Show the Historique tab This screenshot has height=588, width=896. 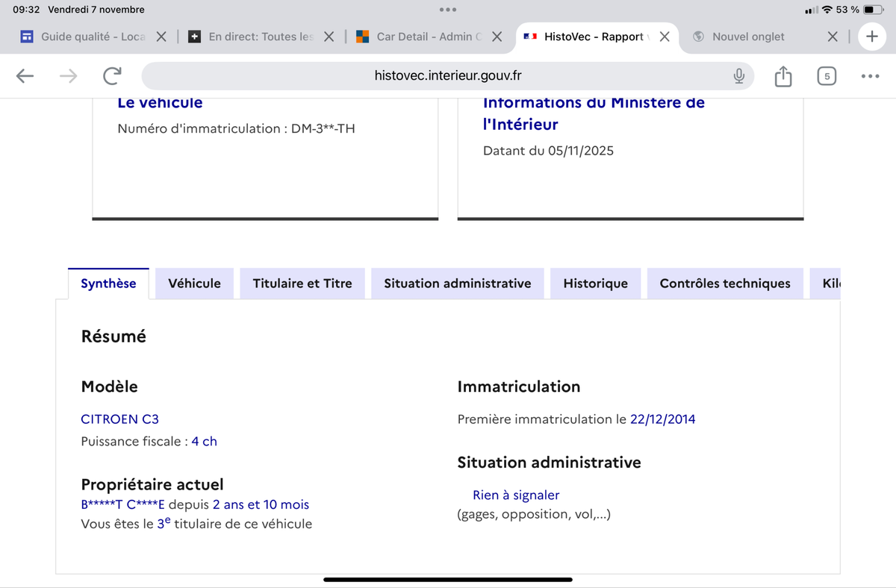point(595,284)
